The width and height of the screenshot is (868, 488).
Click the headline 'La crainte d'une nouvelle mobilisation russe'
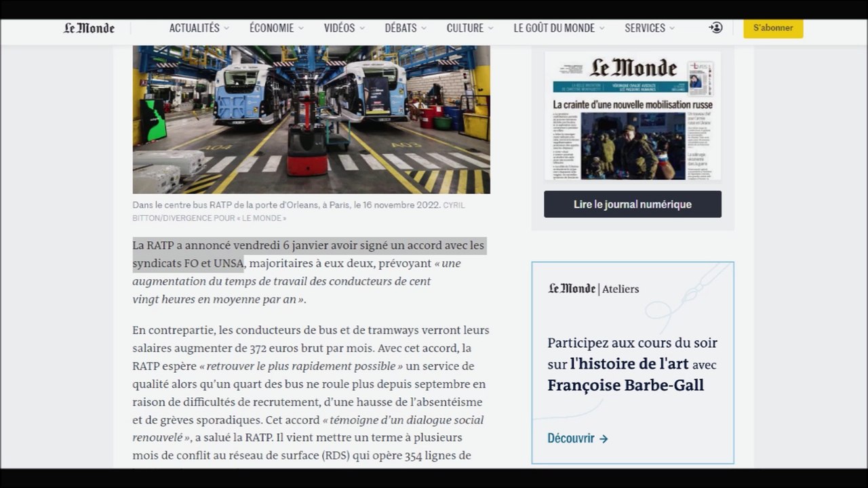point(633,104)
